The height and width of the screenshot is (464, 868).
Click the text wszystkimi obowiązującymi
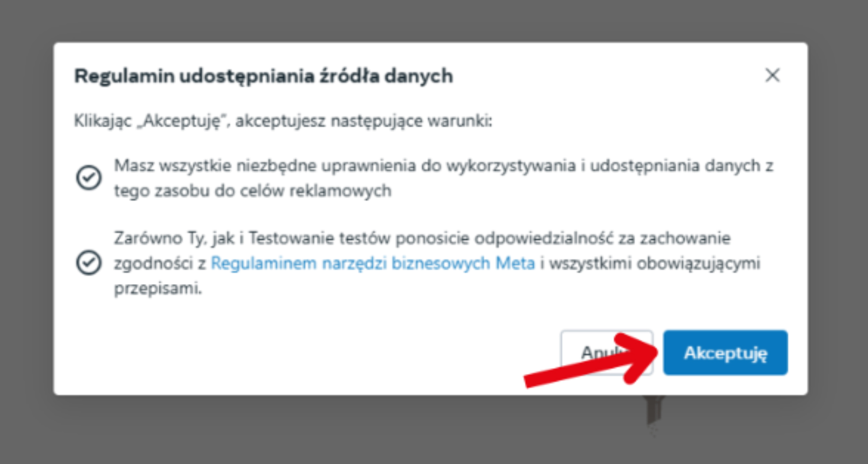(655, 263)
